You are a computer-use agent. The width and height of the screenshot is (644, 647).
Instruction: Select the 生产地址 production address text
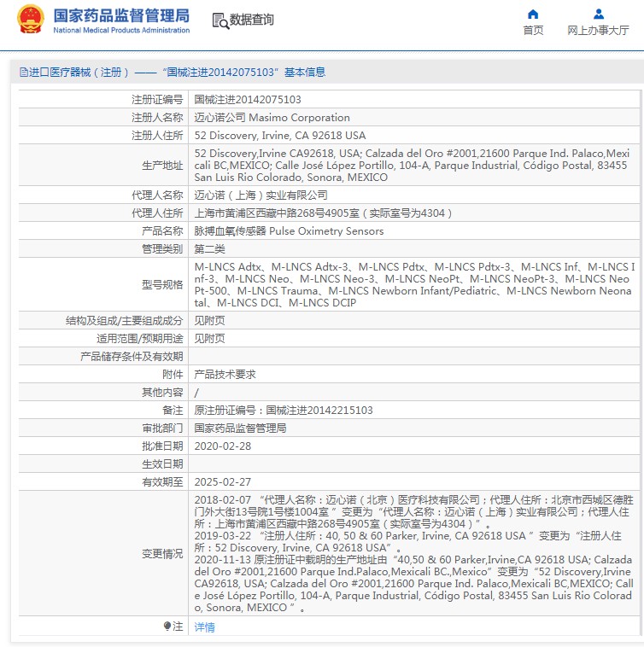tap(412, 166)
